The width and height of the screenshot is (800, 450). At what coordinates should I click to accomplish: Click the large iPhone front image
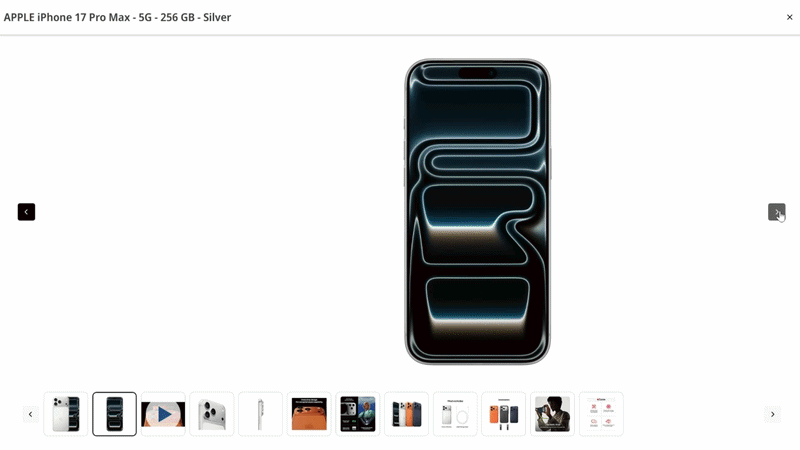click(478, 211)
